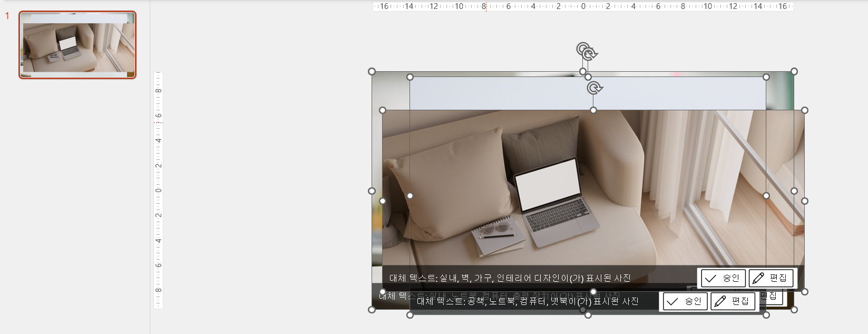The height and width of the screenshot is (334, 868).
Task: Select slide 1 thumbnail in the slide panel
Action: pyautogui.click(x=77, y=45)
